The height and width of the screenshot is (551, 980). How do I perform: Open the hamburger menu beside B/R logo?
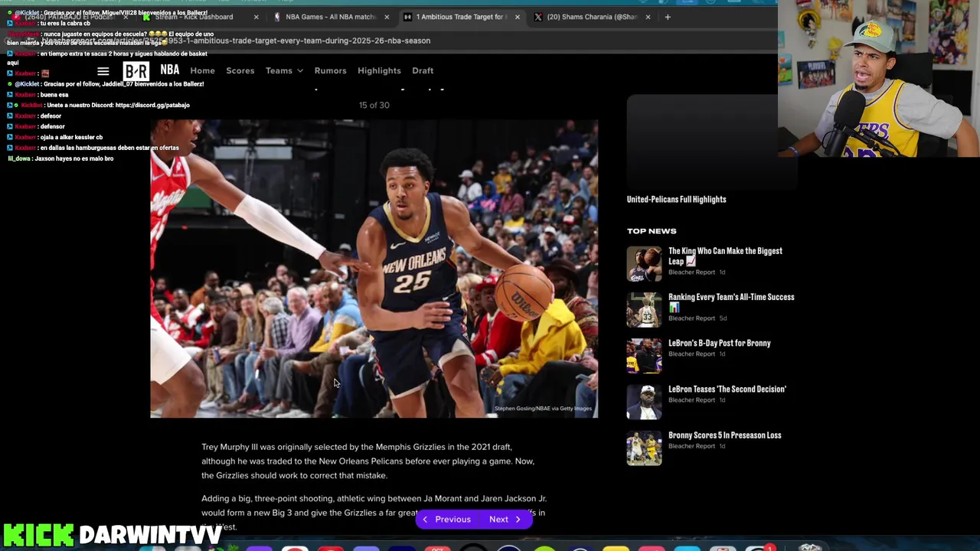coord(103,71)
